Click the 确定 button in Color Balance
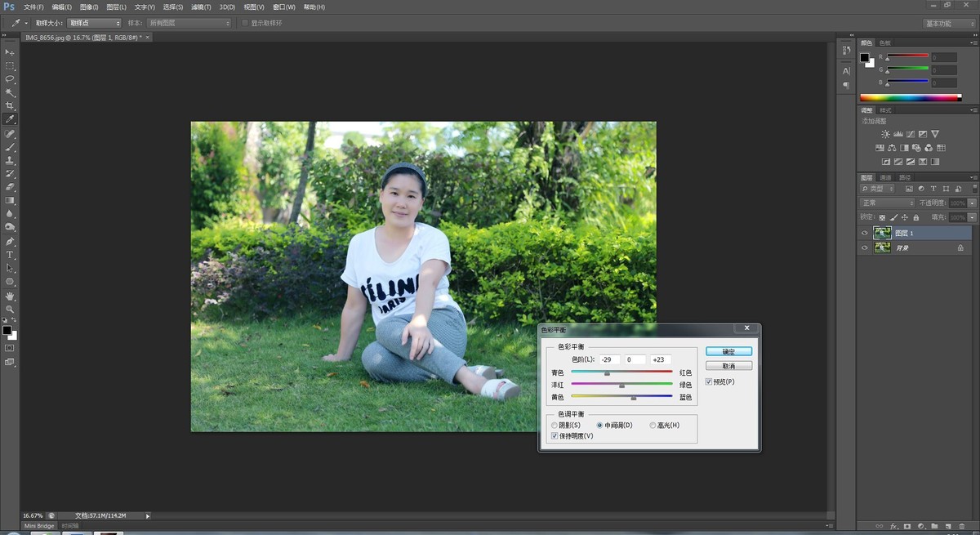Image resolution: width=980 pixels, height=535 pixels. tap(728, 351)
